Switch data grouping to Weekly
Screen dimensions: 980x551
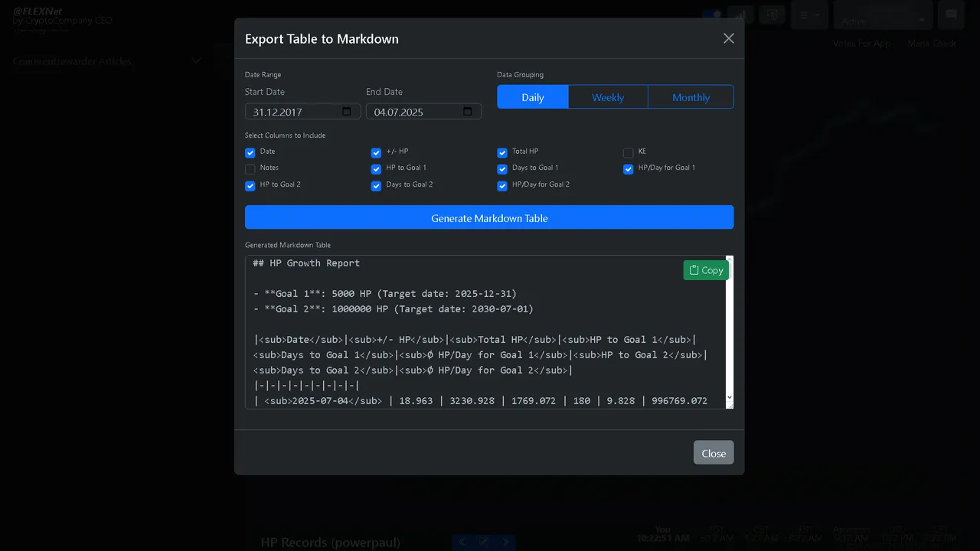[608, 97]
